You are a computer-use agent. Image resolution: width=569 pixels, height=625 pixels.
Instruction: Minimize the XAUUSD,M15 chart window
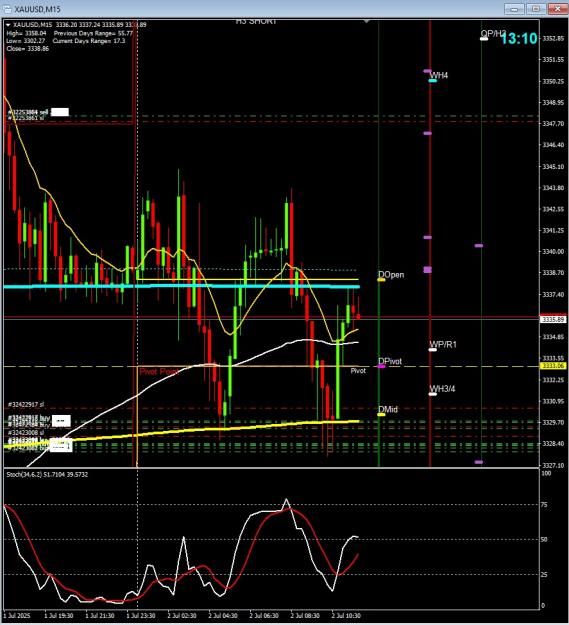coord(514,8)
